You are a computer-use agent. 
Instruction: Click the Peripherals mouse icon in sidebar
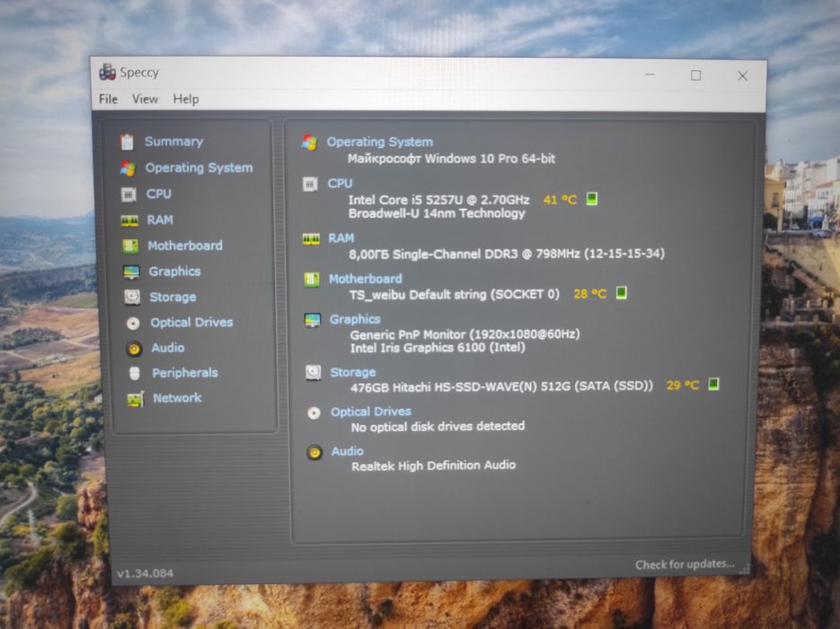coord(135,374)
